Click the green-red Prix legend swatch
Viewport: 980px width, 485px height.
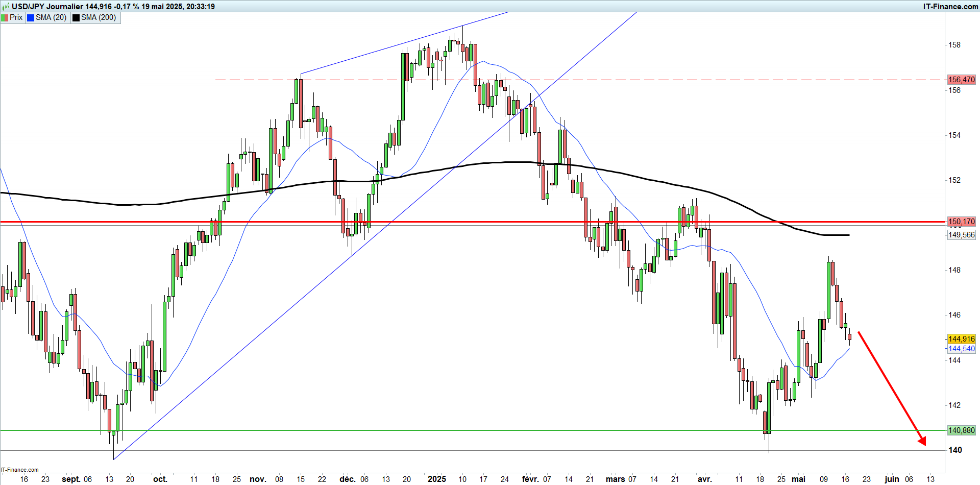(5, 17)
